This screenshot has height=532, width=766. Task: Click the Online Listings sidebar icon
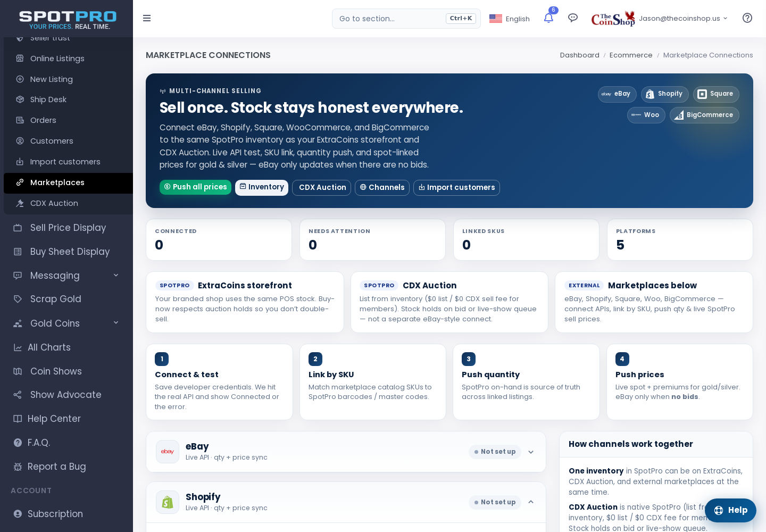pyautogui.click(x=20, y=59)
